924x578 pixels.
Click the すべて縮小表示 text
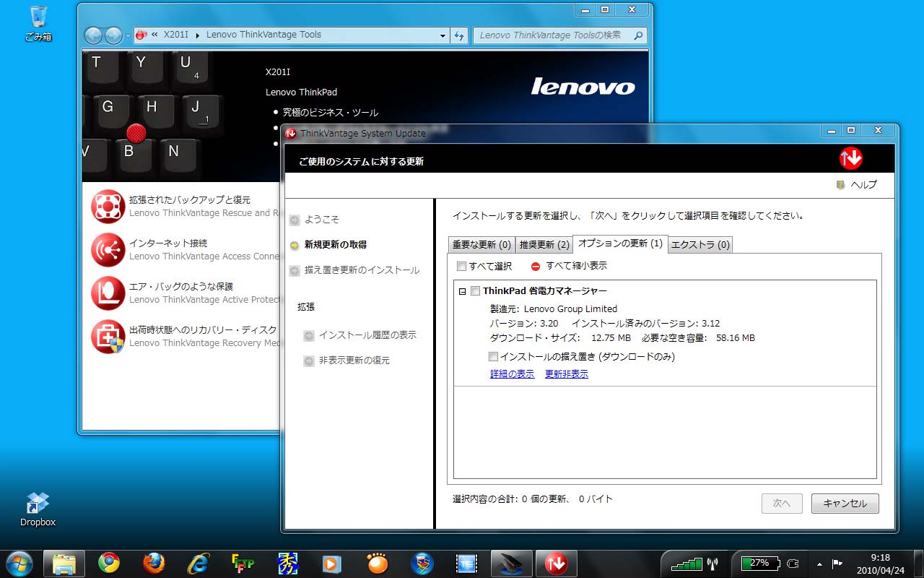click(x=576, y=266)
